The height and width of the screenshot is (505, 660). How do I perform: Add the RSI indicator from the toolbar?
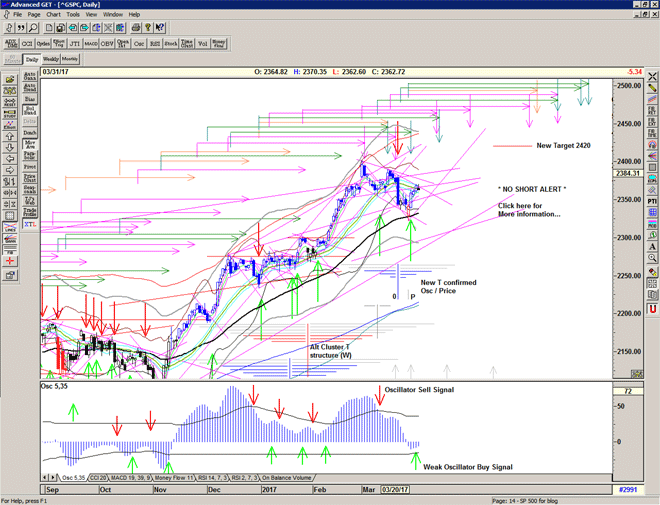coord(157,44)
